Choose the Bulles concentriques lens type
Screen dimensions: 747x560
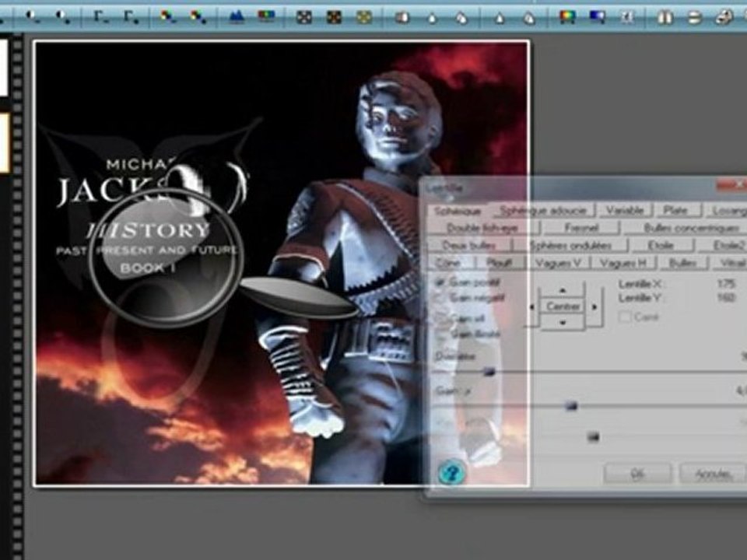coord(691,228)
